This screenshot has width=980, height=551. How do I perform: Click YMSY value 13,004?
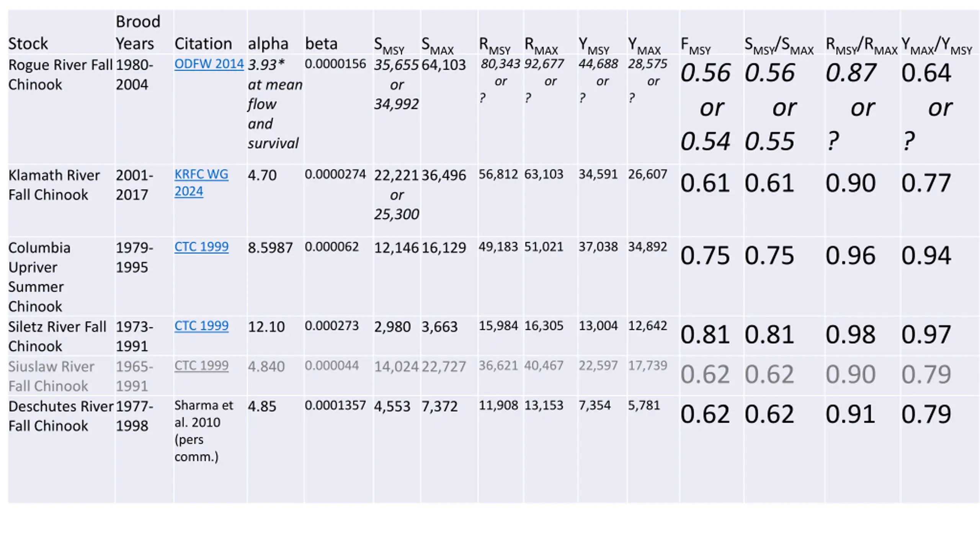point(598,326)
